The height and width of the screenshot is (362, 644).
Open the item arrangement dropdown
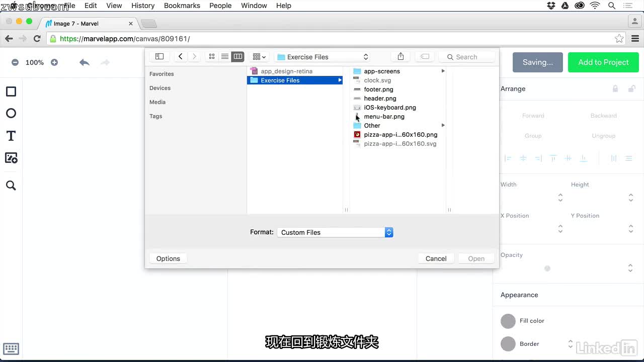[259, 57]
